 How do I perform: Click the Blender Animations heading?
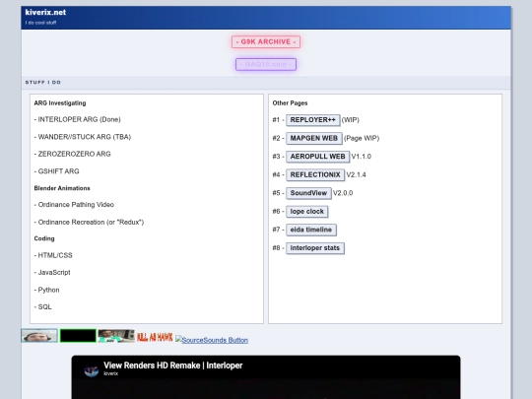(62, 188)
